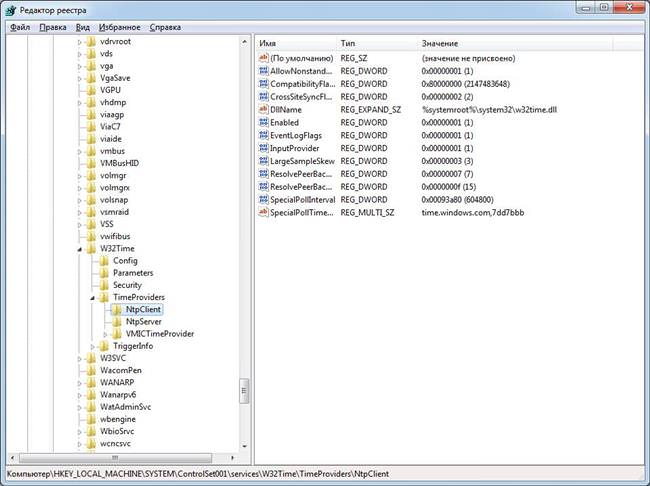Expand the wcncsvc tree node
Image resolution: width=650 pixels, height=486 pixels.
79,444
